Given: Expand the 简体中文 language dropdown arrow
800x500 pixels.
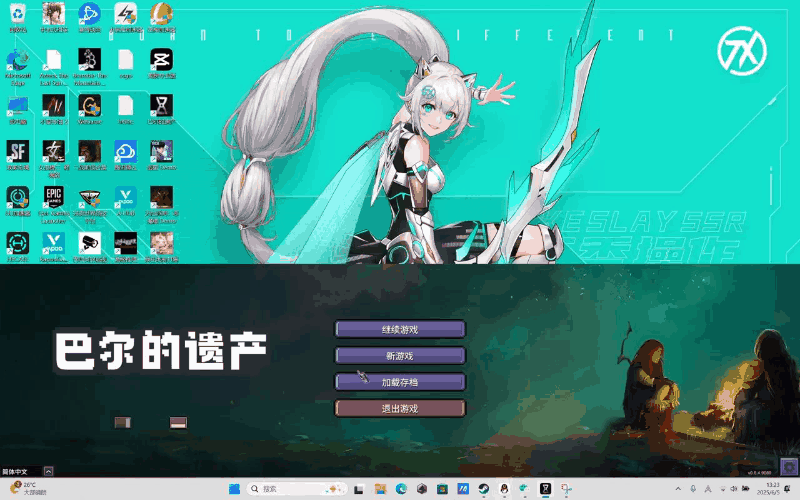Looking at the screenshot, I should coord(48,471).
